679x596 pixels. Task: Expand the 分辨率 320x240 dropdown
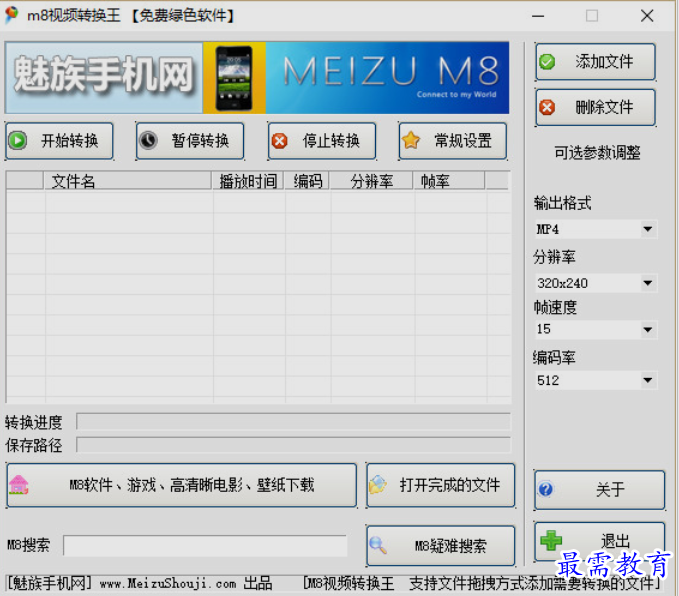647,283
